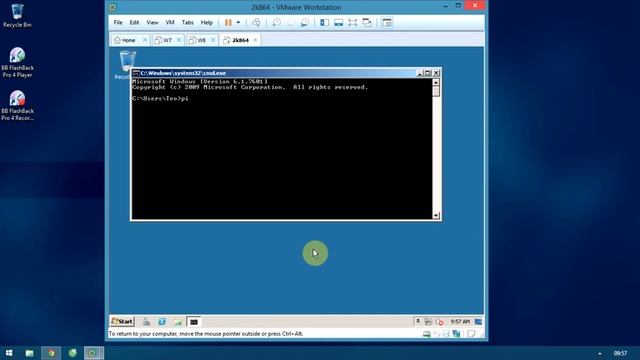Open the host Windows Start button
The height and width of the screenshot is (360, 640).
click(9, 353)
